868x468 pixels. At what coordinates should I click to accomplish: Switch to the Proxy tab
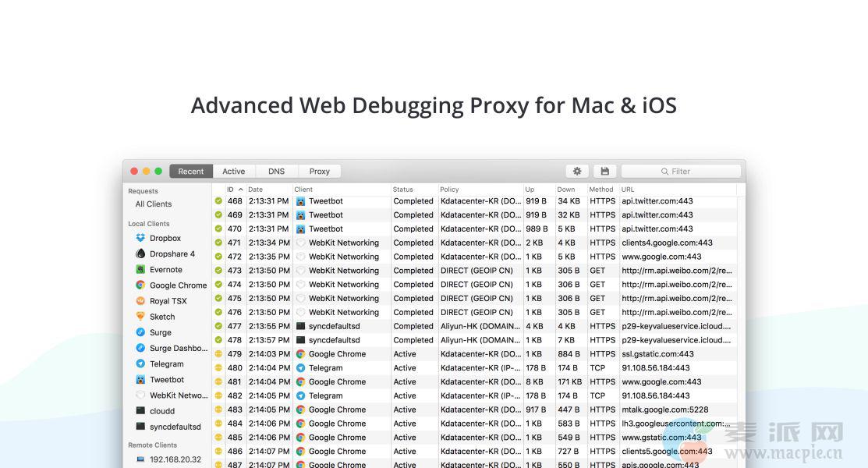coord(319,171)
